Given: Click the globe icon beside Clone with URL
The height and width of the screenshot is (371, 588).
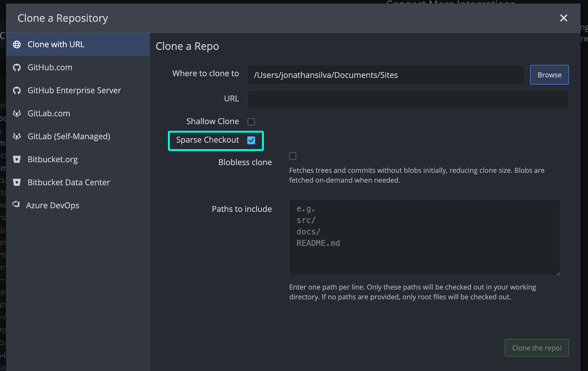Looking at the screenshot, I should point(17,44).
